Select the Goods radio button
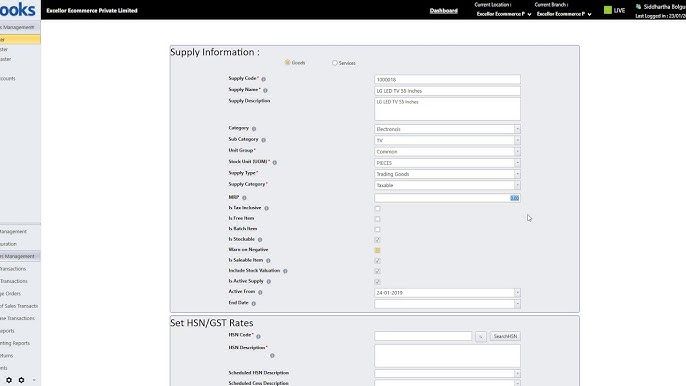This screenshot has width=686, height=386. [x=287, y=63]
